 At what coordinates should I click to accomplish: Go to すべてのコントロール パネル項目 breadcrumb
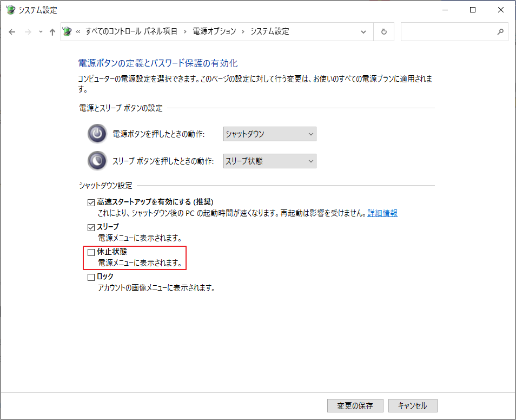[131, 31]
